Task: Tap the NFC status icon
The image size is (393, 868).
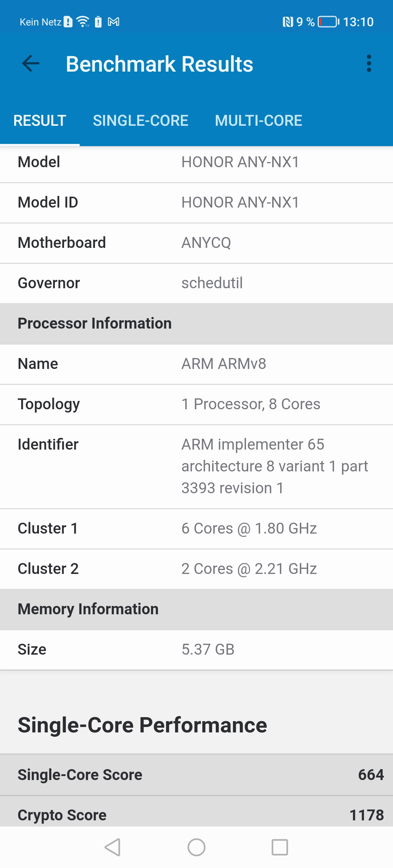Action: [287, 22]
